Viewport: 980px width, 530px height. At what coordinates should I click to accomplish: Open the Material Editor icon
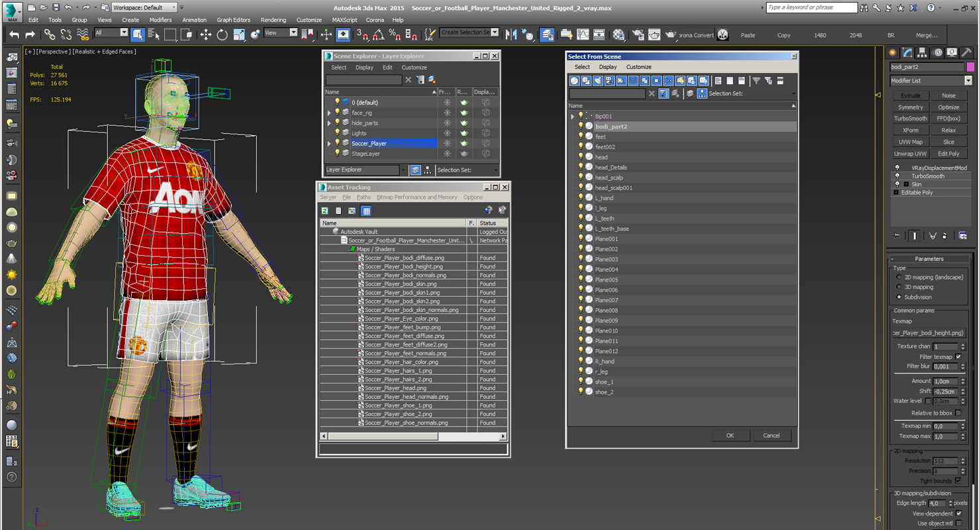click(x=618, y=34)
